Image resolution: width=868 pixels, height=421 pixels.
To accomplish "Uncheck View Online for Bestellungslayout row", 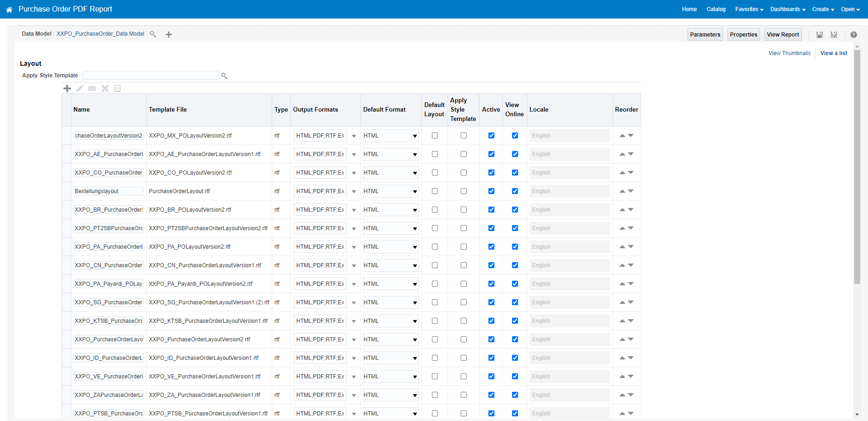I will pos(514,191).
